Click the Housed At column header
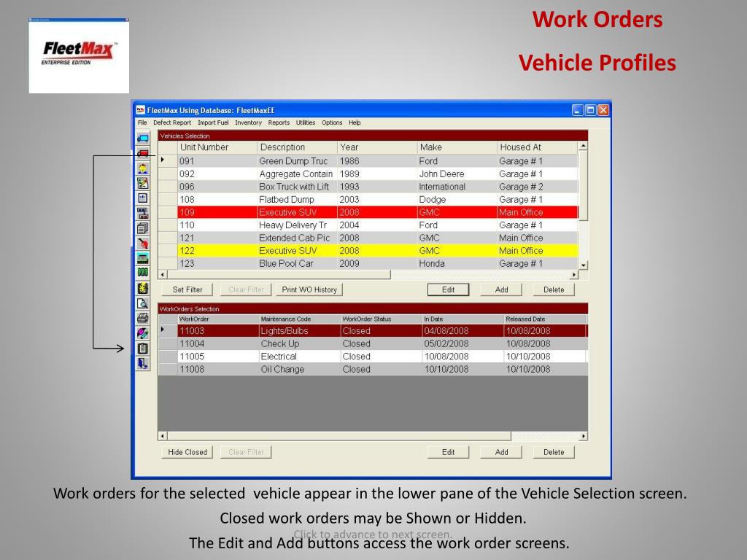747x560 pixels. (538, 147)
